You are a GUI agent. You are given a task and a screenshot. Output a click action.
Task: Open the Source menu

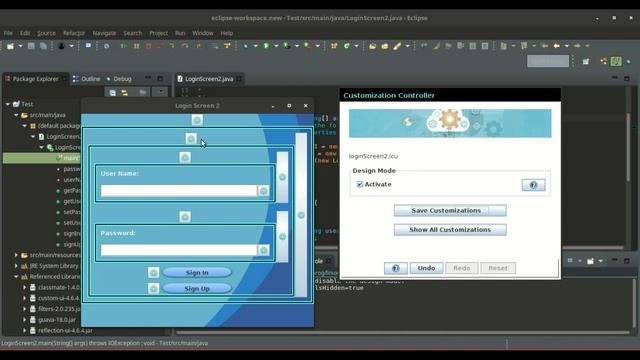coord(46,33)
